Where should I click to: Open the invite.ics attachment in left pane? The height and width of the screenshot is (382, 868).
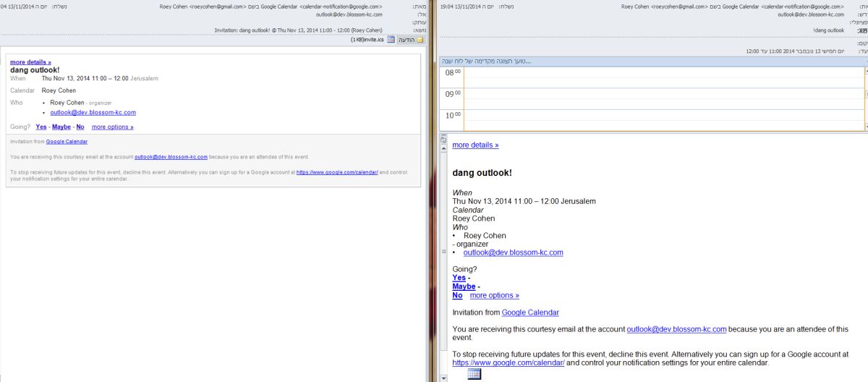(373, 40)
